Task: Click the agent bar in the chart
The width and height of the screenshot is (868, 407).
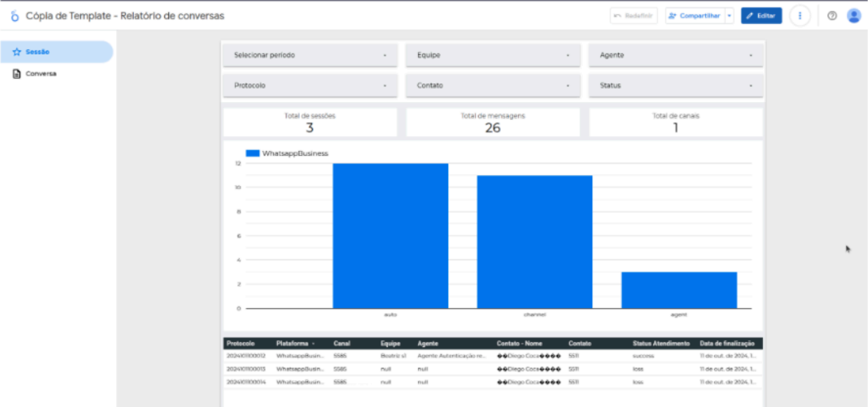Action: pos(680,290)
